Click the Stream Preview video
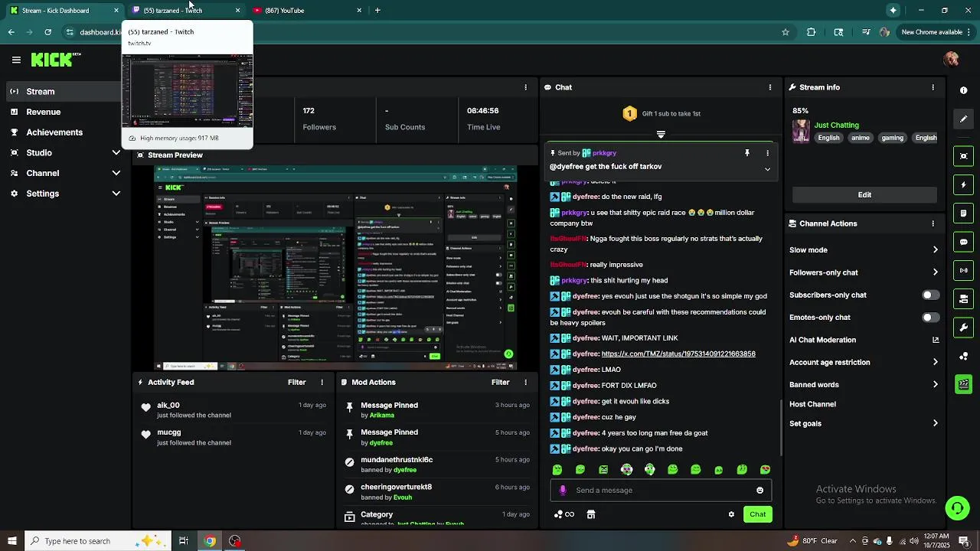This screenshot has width=980, height=551. (x=335, y=267)
